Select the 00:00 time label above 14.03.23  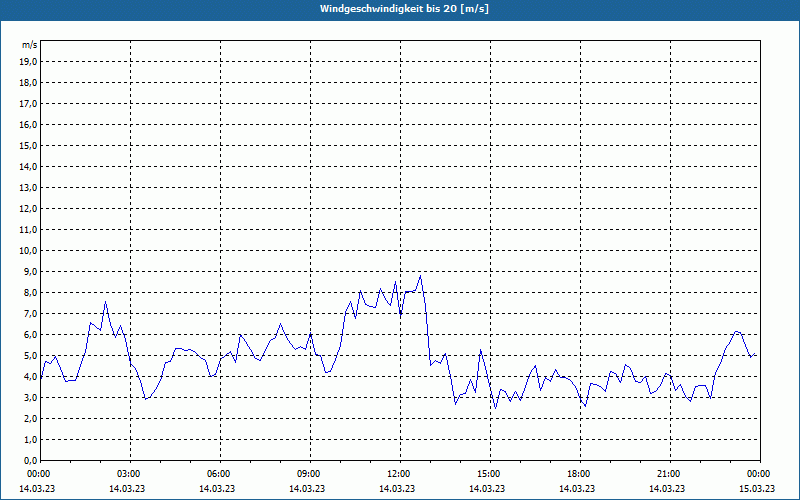pos(38,474)
